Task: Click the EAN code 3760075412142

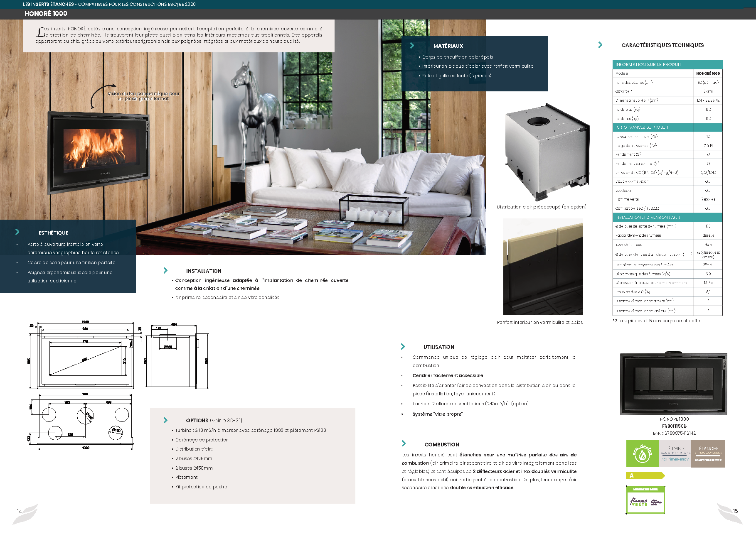Action: pyautogui.click(x=674, y=433)
